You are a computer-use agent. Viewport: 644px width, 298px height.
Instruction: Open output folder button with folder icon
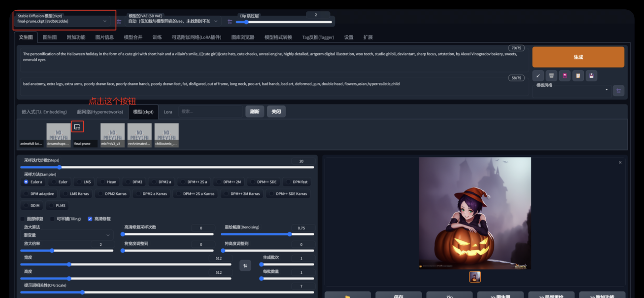coord(348,295)
